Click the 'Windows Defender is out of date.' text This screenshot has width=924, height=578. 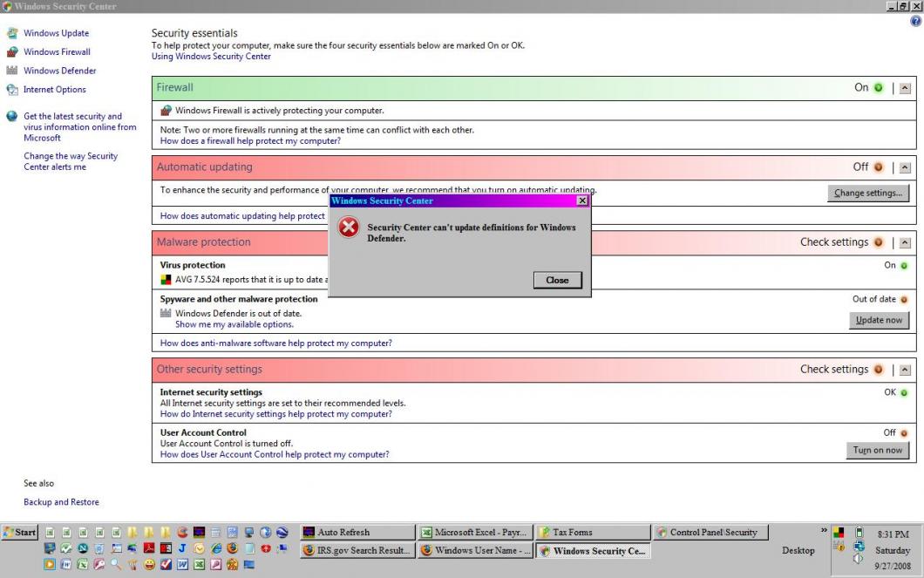coord(238,314)
